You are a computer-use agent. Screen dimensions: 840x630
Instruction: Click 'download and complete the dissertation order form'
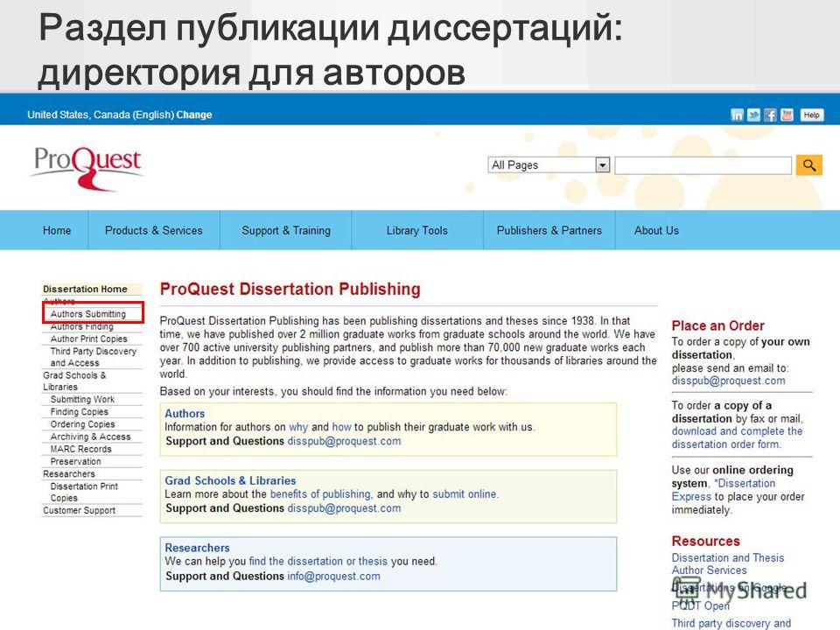click(737, 437)
